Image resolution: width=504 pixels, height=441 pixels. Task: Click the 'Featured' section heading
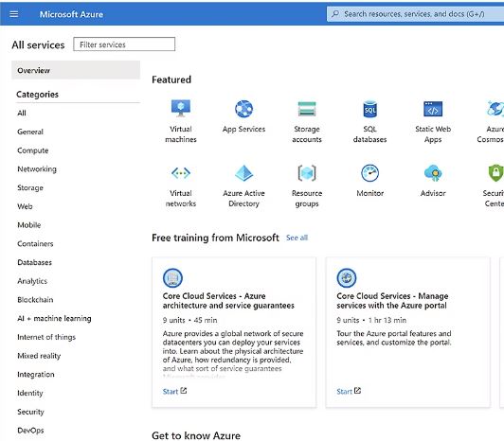[171, 79]
